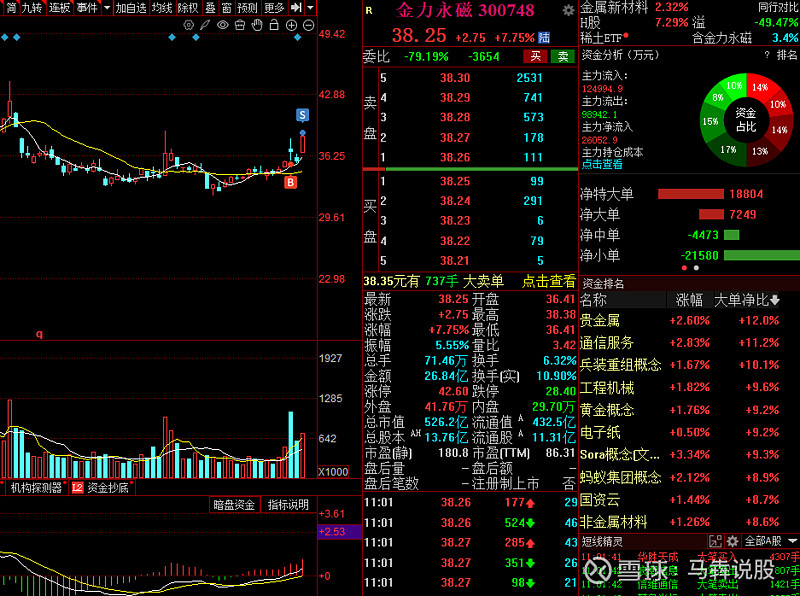Select the hand pan tool

coord(257,25)
